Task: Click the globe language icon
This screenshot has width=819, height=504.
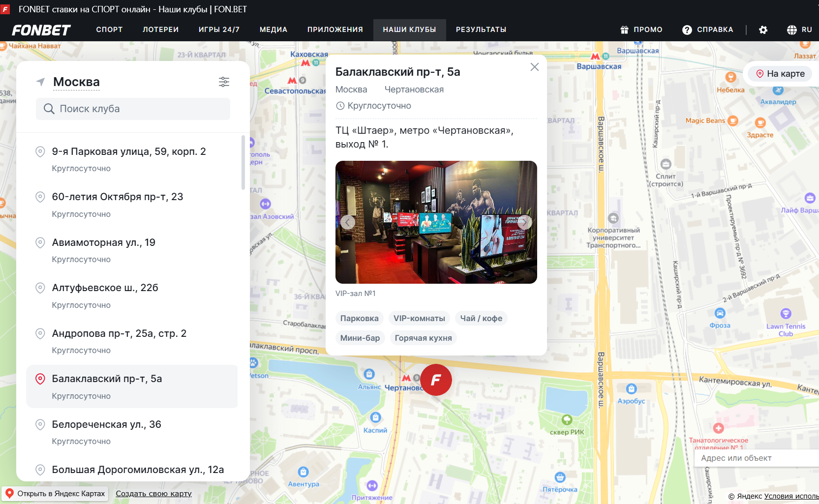Action: click(791, 30)
